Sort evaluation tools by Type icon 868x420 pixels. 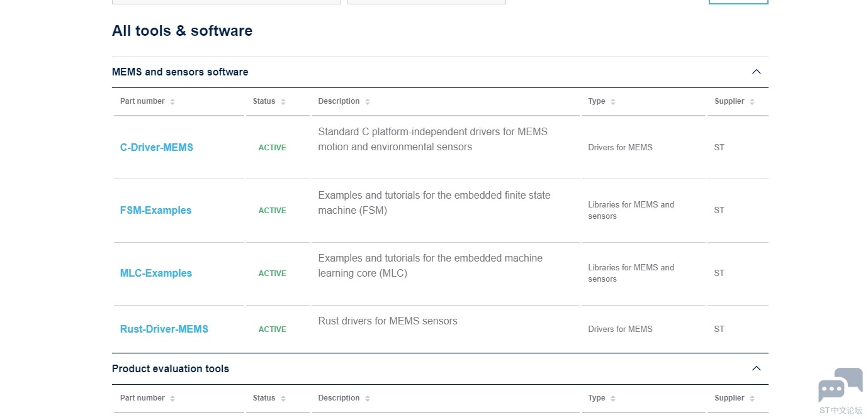tap(613, 399)
